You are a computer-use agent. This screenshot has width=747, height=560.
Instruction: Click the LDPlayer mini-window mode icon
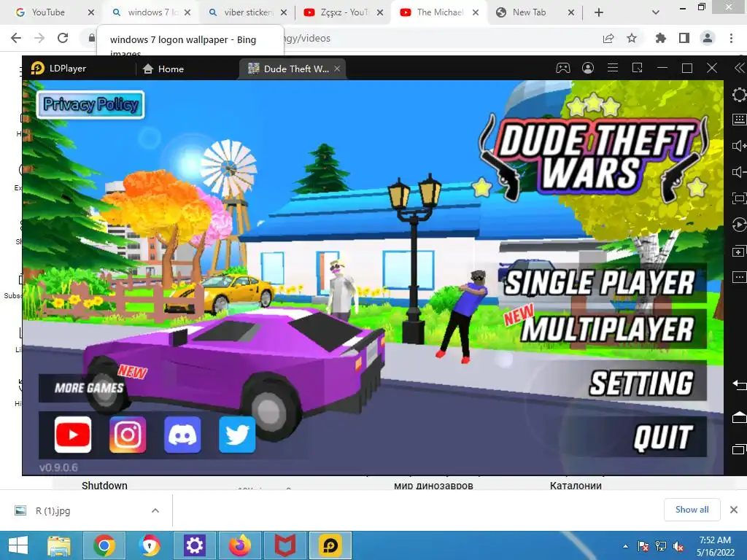pos(638,68)
